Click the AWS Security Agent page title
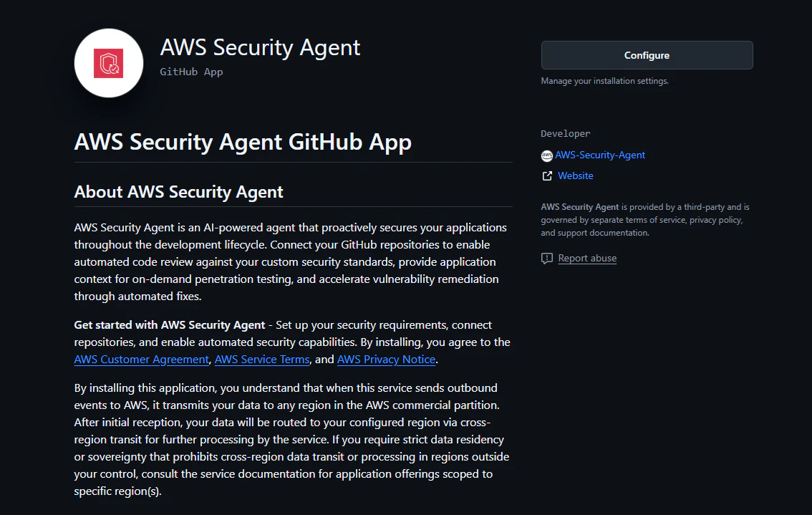This screenshot has height=515, width=812. coord(260,48)
